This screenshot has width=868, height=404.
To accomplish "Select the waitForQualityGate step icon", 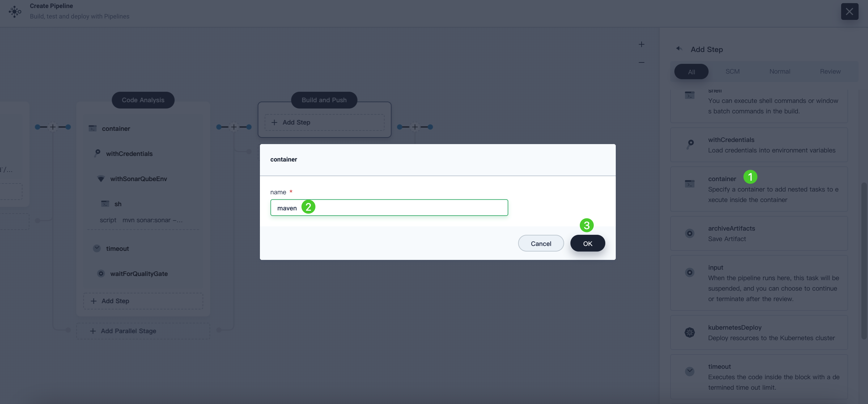I will click(x=101, y=274).
